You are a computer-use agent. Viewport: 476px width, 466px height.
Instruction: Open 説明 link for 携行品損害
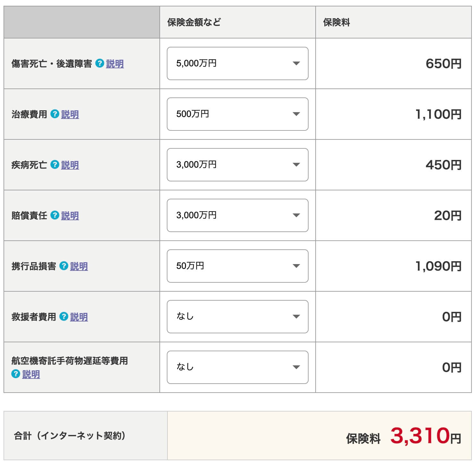(79, 266)
